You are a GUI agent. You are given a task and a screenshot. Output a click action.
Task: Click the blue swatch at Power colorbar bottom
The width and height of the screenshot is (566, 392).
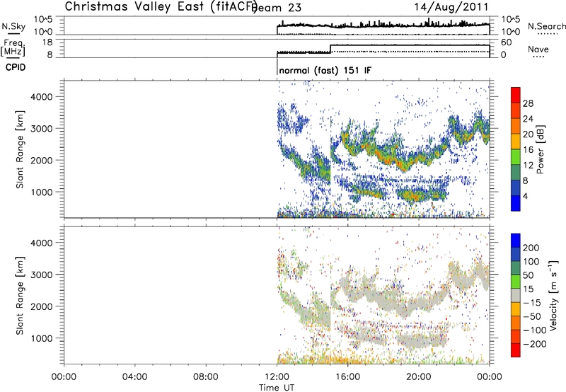516,204
